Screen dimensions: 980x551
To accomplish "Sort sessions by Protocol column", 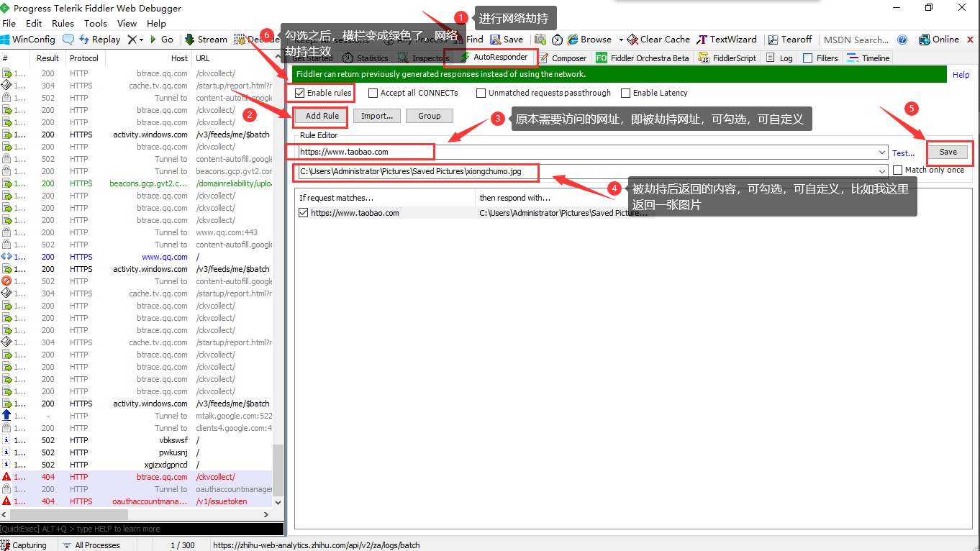I will point(85,58).
